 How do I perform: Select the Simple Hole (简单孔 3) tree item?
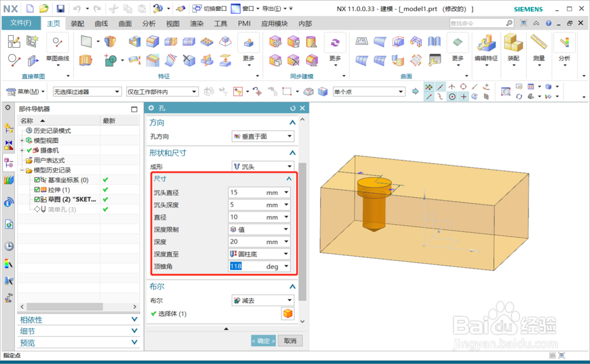tap(62, 209)
